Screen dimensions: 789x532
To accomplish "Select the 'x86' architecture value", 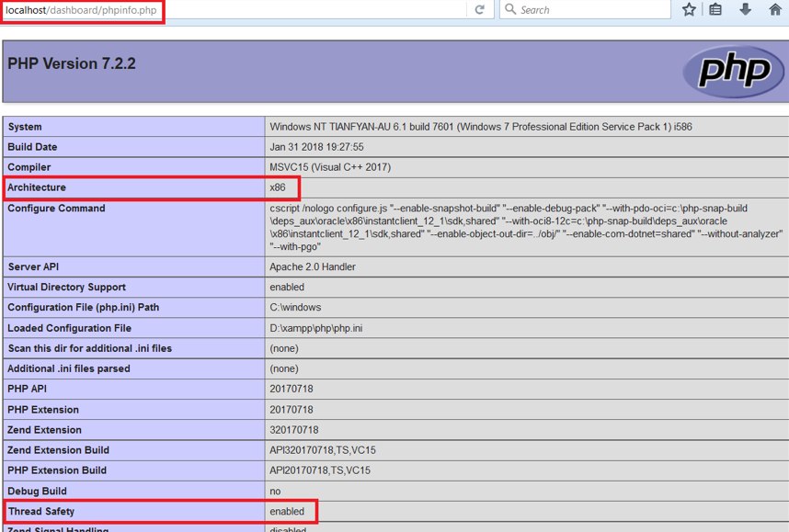I will (x=278, y=187).
